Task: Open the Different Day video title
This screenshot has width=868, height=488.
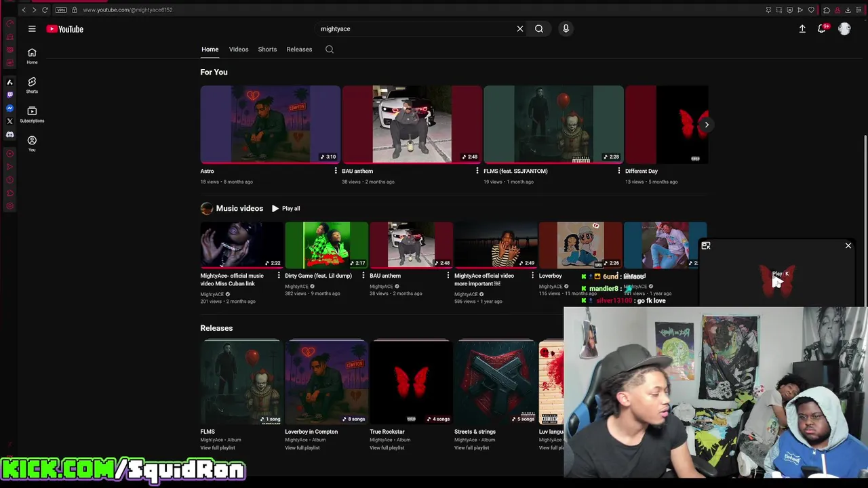Action: pos(642,171)
